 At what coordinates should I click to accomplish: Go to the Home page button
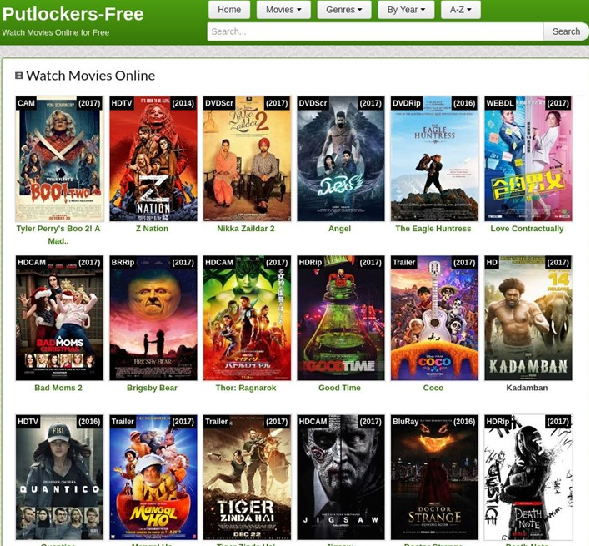coord(229,9)
